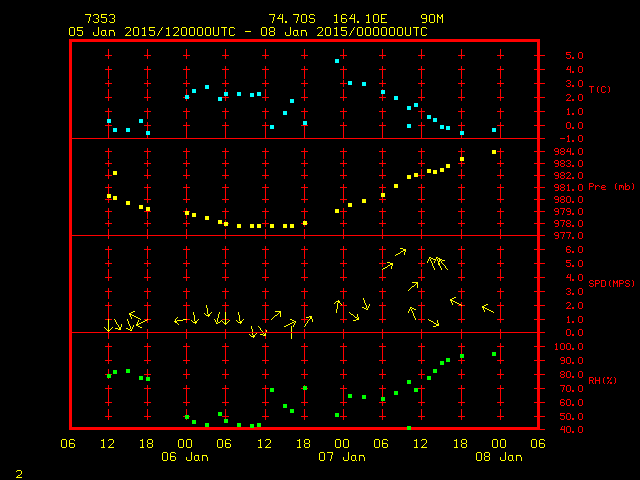Click the 981.0 pressure axis value
The width and height of the screenshot is (640, 480).
[x=569, y=188]
